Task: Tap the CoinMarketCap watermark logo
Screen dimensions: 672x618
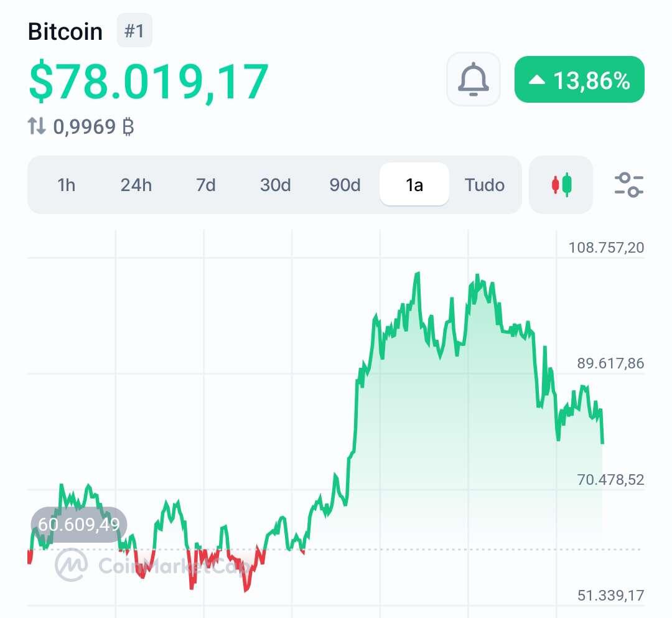Action: (x=72, y=565)
